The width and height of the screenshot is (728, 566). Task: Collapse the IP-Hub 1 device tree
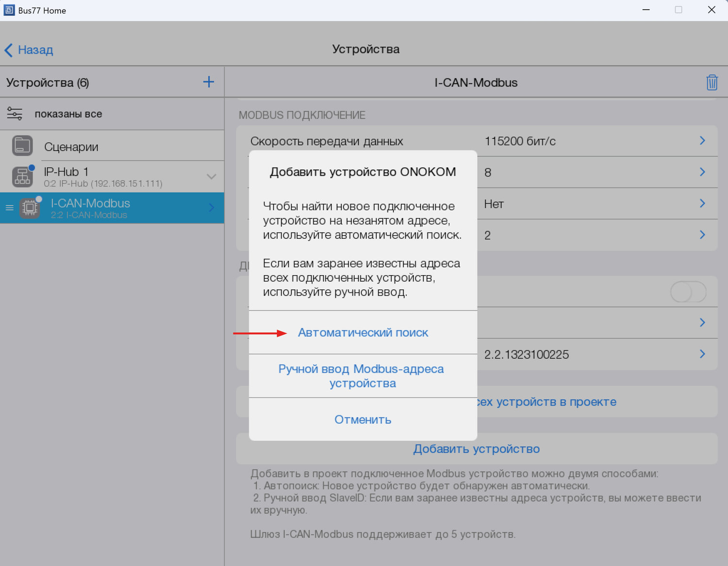click(x=211, y=177)
